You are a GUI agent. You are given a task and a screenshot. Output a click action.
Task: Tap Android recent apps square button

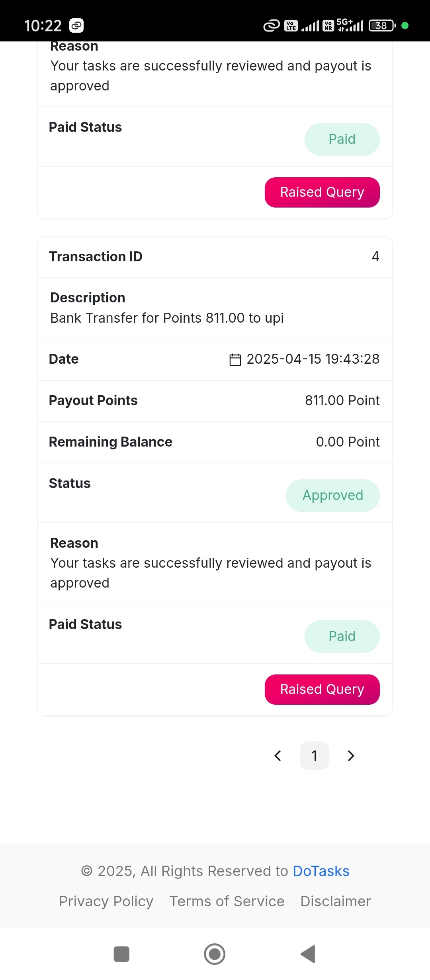(121, 954)
